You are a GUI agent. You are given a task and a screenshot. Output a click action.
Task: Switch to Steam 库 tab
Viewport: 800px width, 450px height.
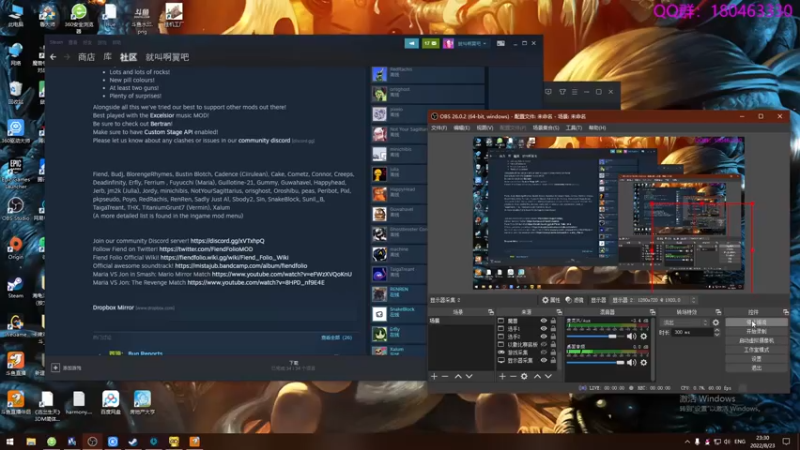pyautogui.click(x=107, y=57)
